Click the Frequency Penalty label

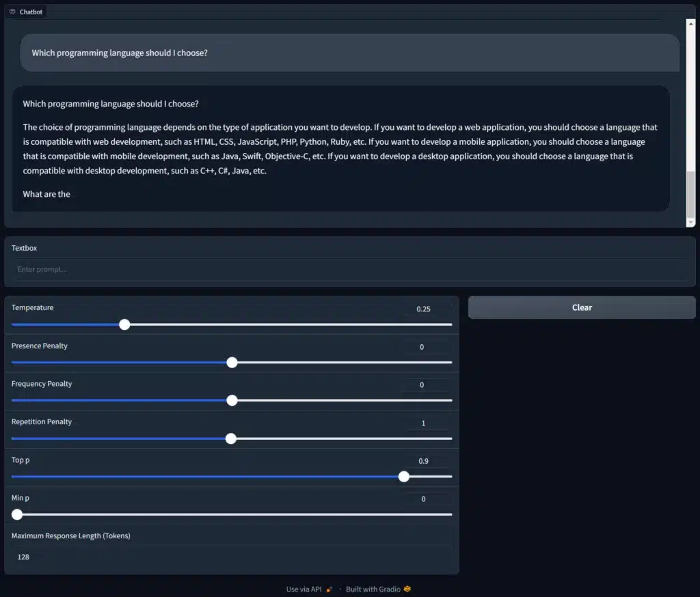pyautogui.click(x=42, y=384)
